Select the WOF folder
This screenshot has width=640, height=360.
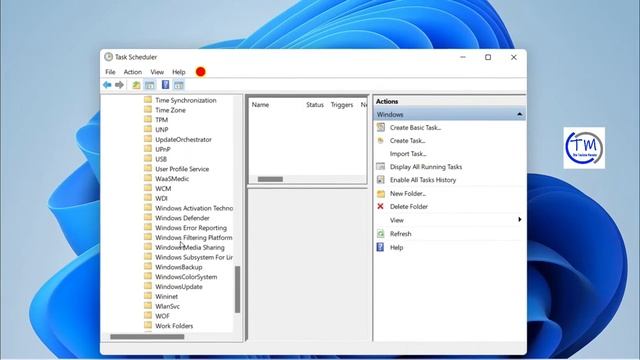tap(162, 316)
